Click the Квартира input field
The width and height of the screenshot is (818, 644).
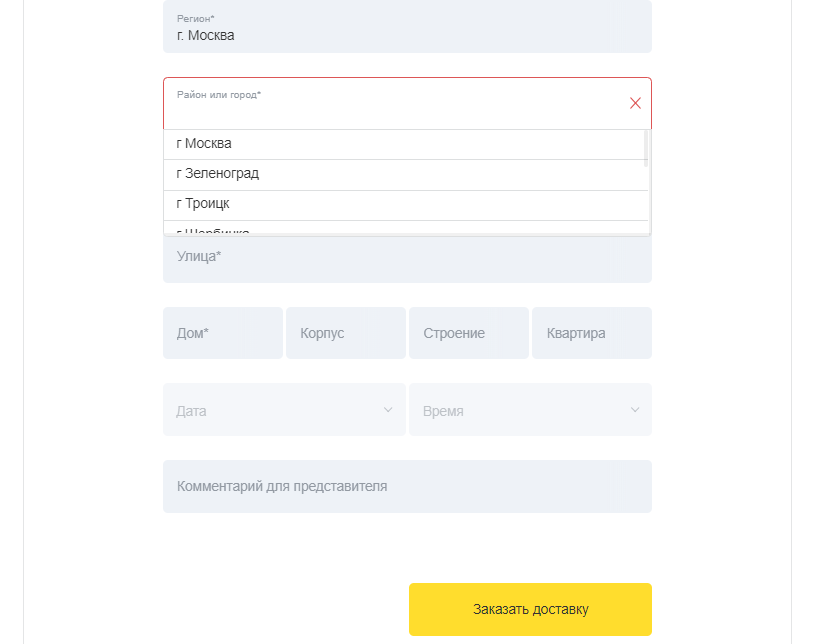pos(592,333)
